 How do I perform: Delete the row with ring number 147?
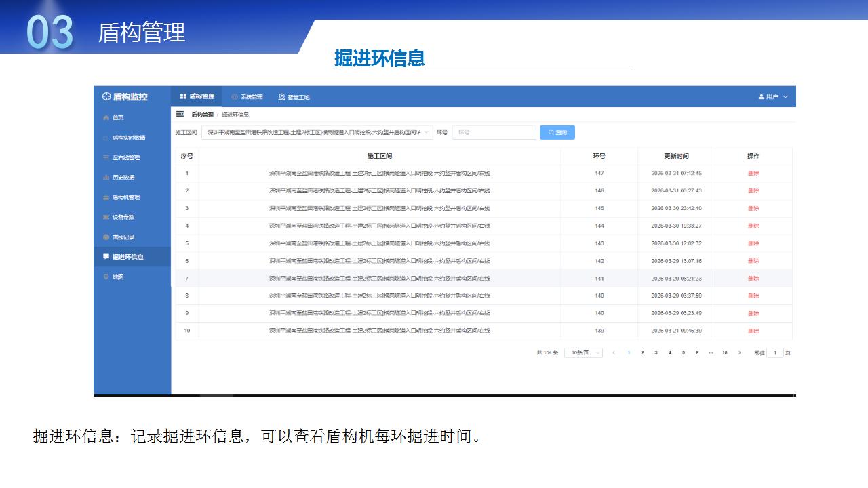click(x=753, y=174)
